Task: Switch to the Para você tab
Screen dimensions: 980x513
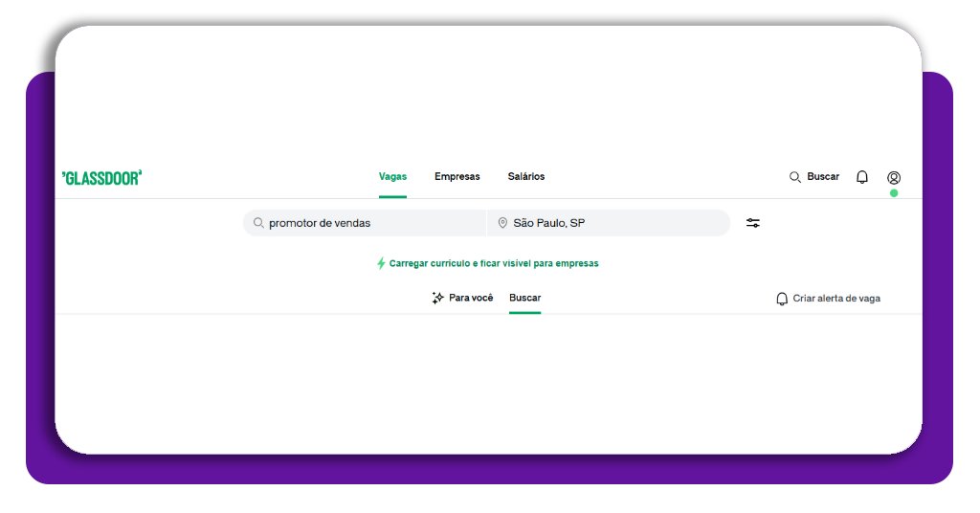Action: [470, 298]
